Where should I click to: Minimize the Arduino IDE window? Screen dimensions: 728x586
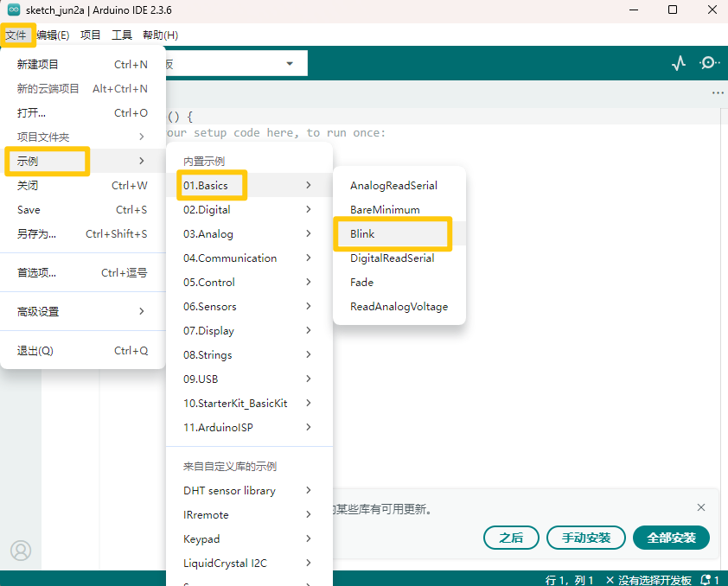[634, 10]
